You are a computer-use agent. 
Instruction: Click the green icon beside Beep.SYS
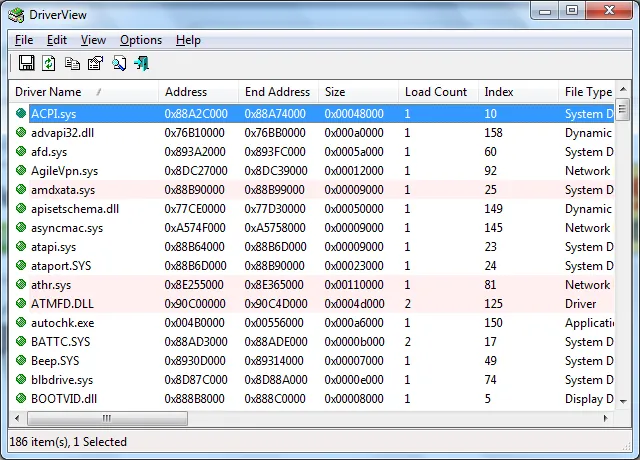pos(21,360)
